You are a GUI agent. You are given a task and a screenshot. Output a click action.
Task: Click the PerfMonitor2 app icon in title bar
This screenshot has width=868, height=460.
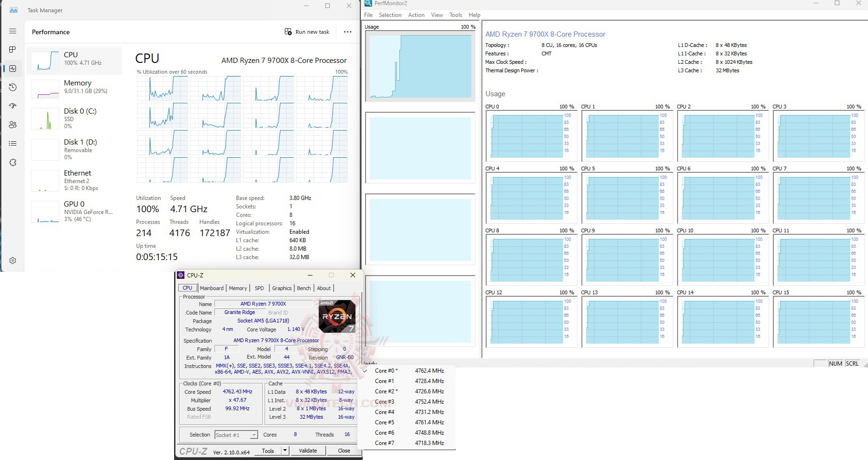click(368, 3)
